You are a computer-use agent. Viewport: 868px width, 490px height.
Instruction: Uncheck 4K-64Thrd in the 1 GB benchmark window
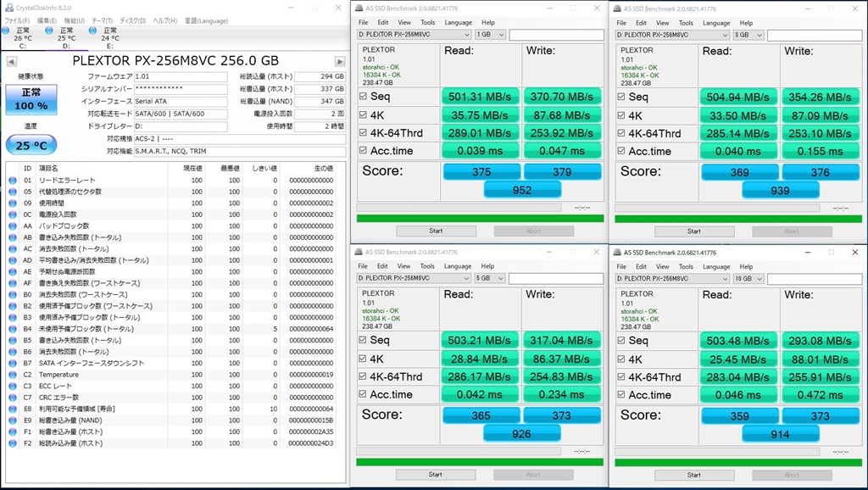(x=363, y=133)
